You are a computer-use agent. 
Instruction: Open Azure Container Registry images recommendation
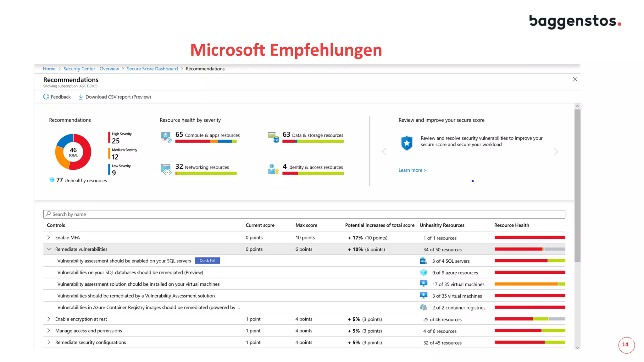coord(148,307)
